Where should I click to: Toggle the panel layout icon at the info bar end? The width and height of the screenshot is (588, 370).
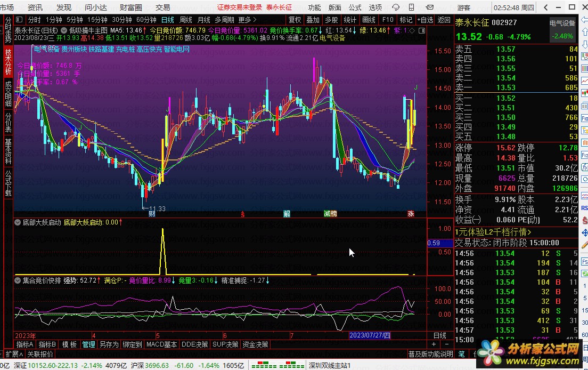[422, 30]
